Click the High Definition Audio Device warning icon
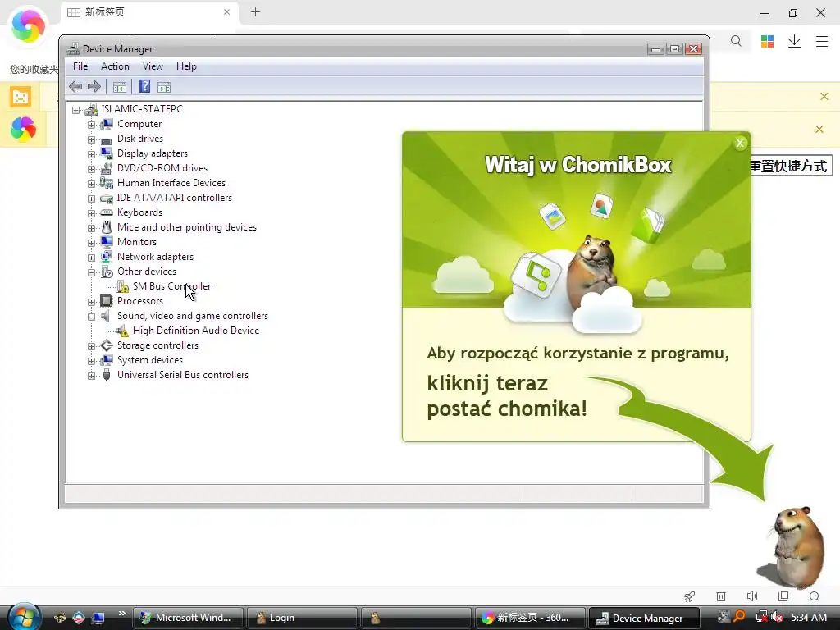 pyautogui.click(x=123, y=331)
